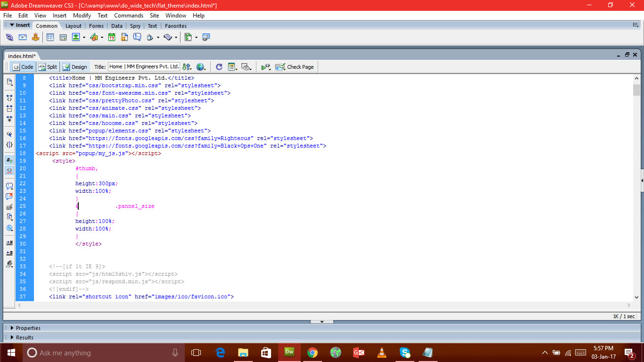Click the Images insert icon
The image size is (644, 362).
tap(75, 37)
